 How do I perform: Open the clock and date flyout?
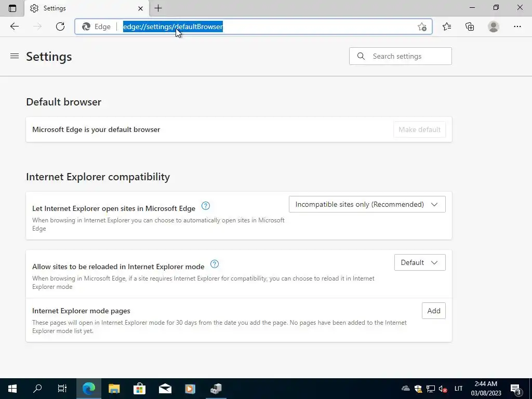point(486,389)
